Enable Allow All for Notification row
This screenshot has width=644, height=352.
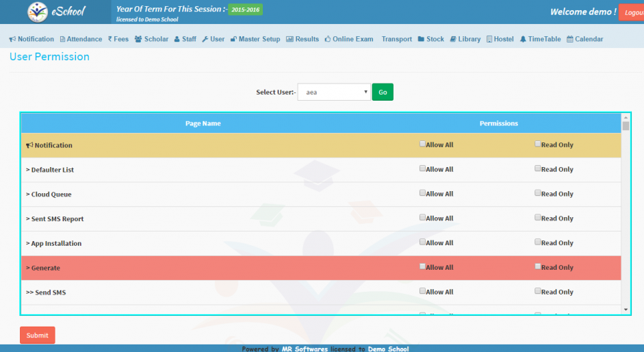tap(423, 144)
